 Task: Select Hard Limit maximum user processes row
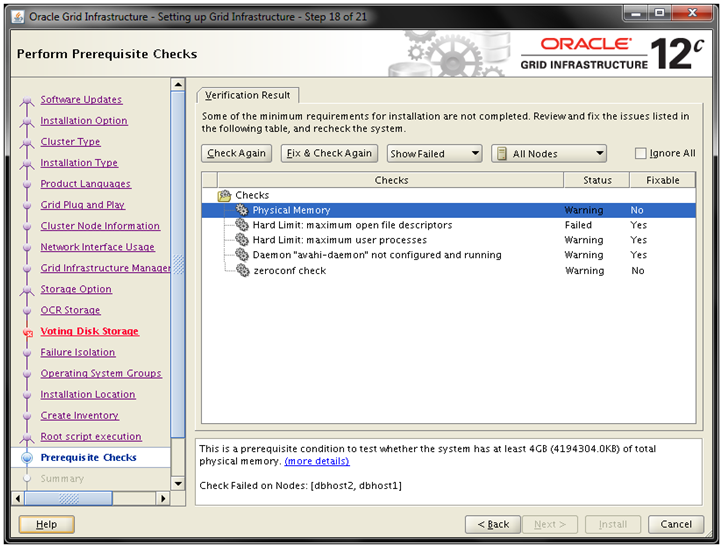click(448, 240)
